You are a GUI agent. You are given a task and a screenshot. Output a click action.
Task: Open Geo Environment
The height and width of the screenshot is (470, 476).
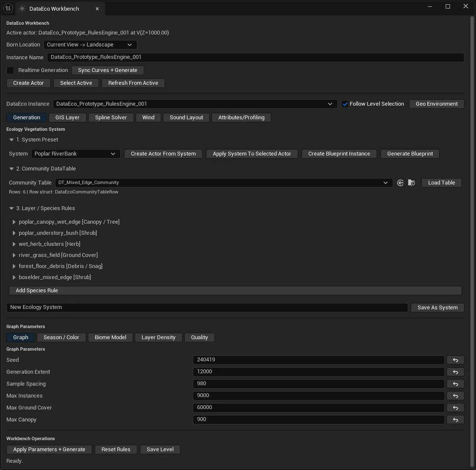[x=436, y=104]
